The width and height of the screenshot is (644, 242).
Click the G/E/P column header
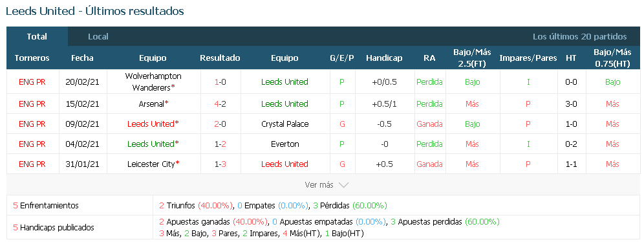tap(341, 58)
